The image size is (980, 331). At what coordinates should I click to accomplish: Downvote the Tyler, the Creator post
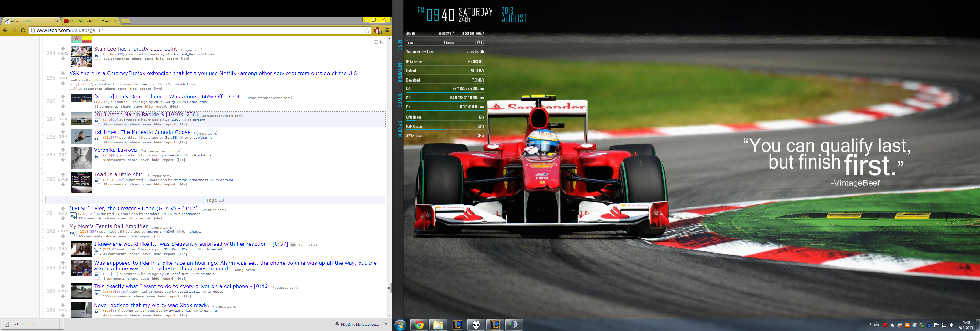point(63,219)
